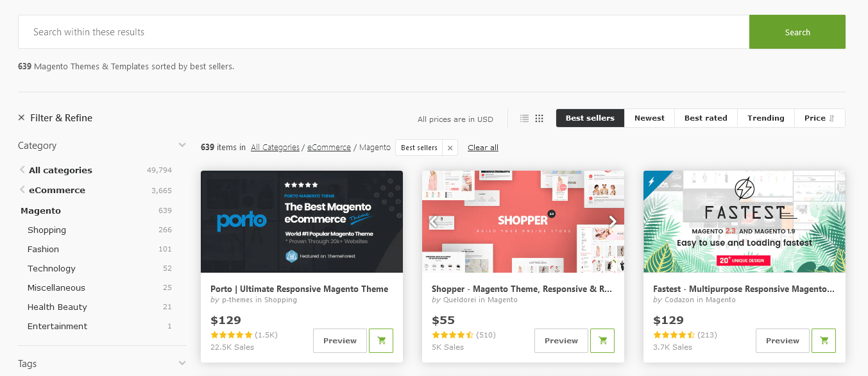Go back to All categories level
The width and height of the screenshot is (868, 376).
[x=60, y=169]
